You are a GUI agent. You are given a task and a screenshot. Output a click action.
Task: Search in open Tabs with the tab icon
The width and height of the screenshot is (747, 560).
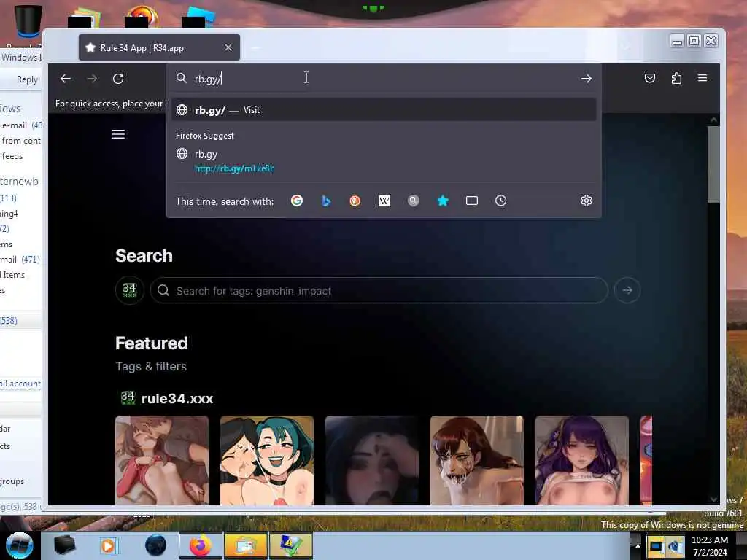472,201
